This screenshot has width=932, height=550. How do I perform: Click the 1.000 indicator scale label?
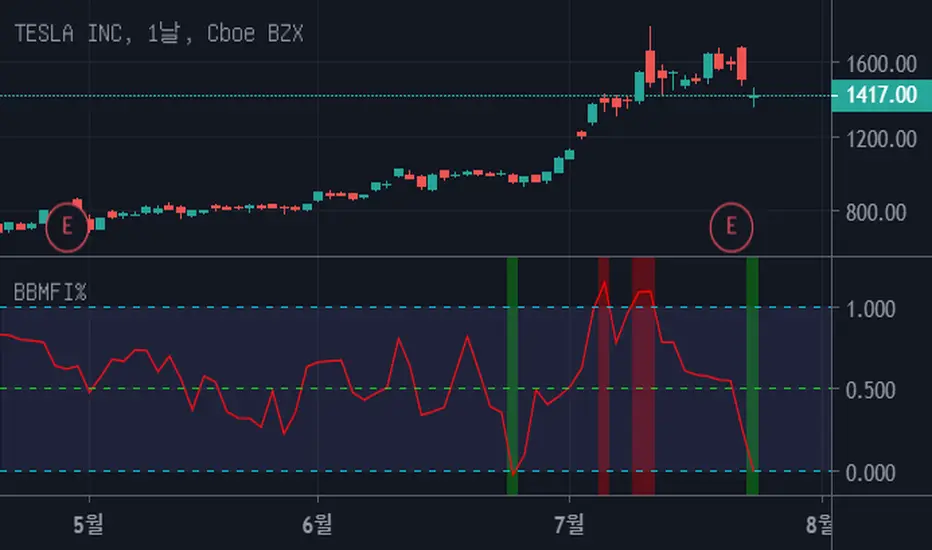point(871,309)
